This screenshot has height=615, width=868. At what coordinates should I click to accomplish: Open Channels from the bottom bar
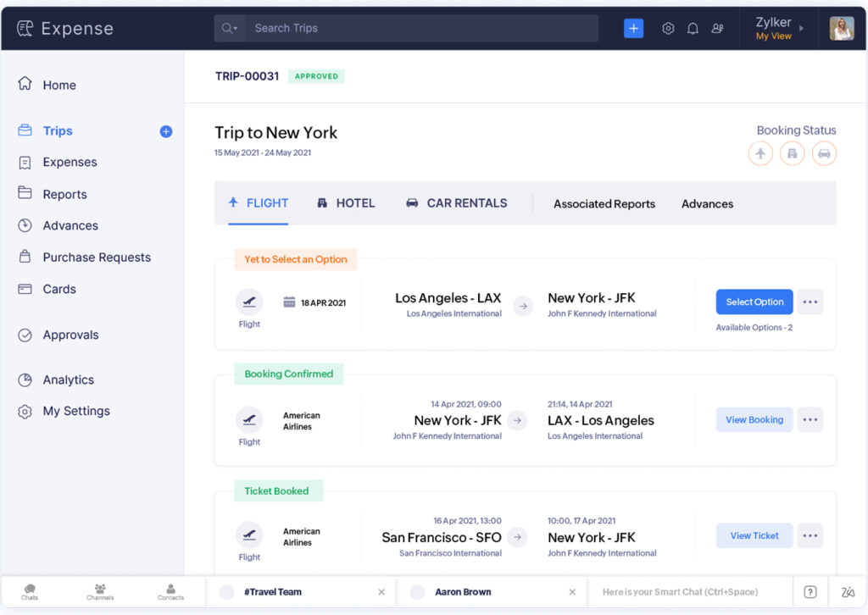coord(99,591)
